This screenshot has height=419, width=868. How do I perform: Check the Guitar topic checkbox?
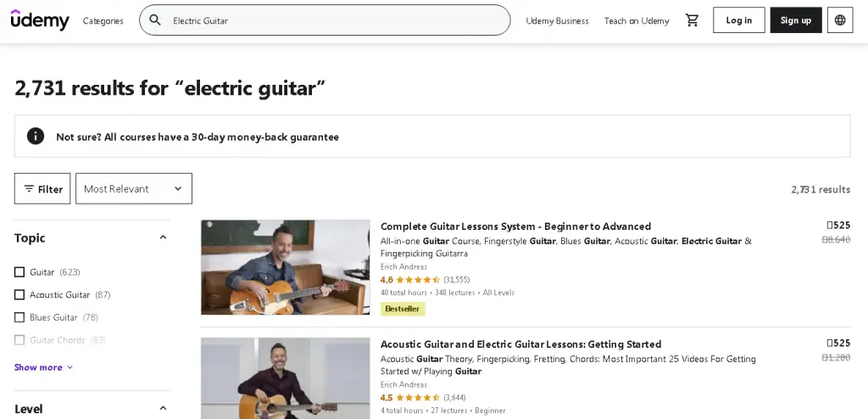point(19,272)
